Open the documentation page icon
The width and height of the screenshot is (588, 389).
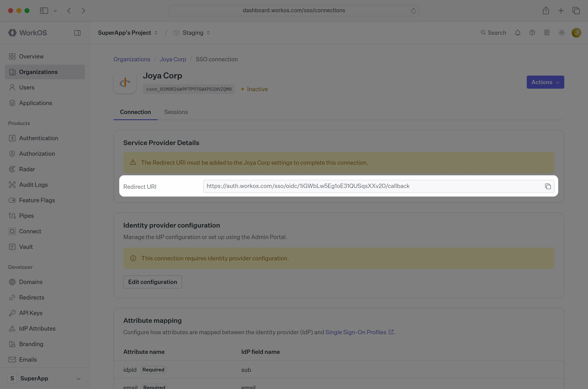[547, 33]
